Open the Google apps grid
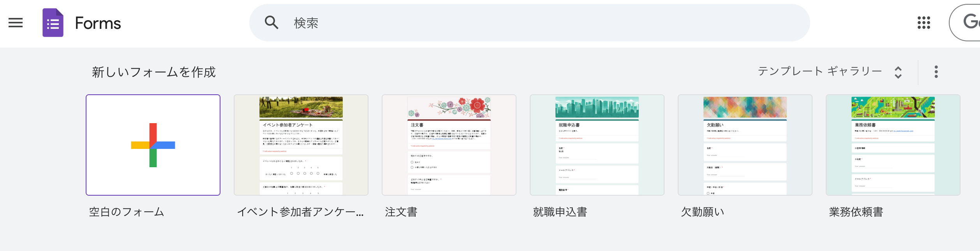This screenshot has width=980, height=251. pos(924,23)
